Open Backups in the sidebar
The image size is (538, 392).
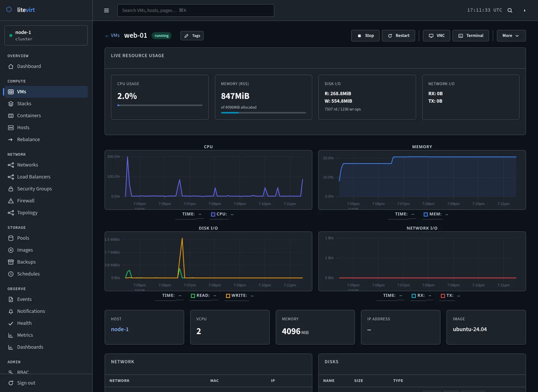[x=46, y=262]
